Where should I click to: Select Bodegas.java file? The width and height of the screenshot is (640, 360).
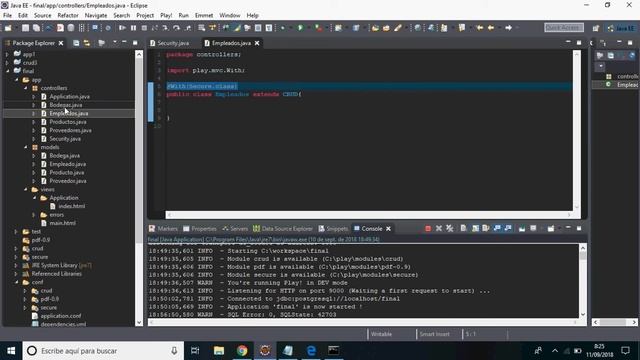[66, 105]
